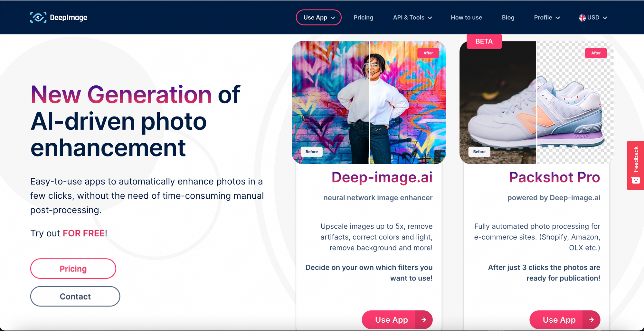Click the outlined Use App button in navbar
This screenshot has width=644, height=331.
pyautogui.click(x=318, y=17)
